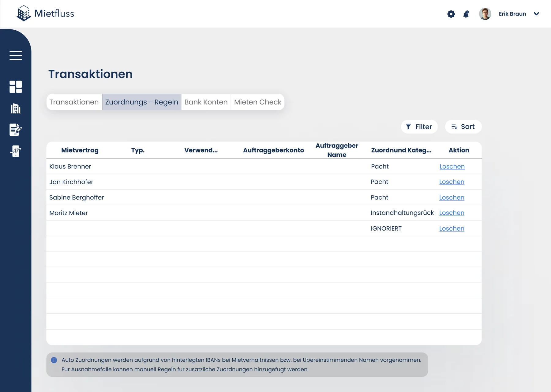
Task: Open the Mieten Check tab
Action: point(258,102)
